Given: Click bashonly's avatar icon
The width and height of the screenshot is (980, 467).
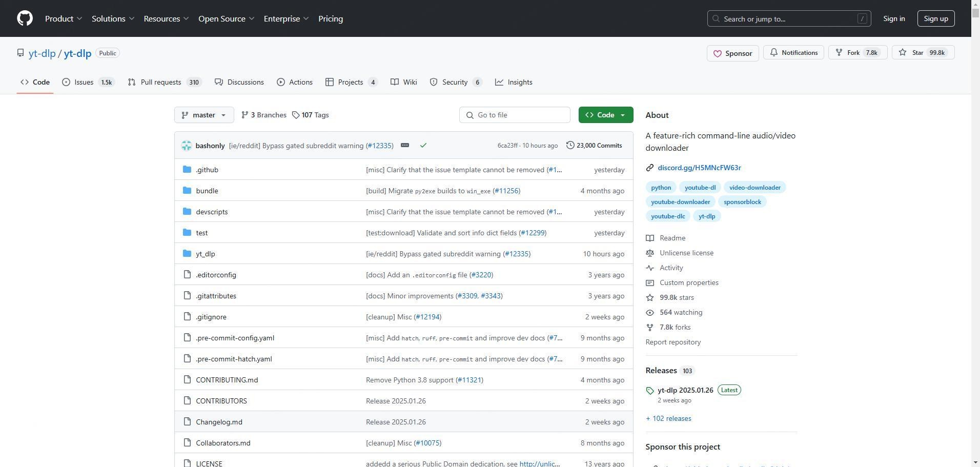Looking at the screenshot, I should click(187, 146).
